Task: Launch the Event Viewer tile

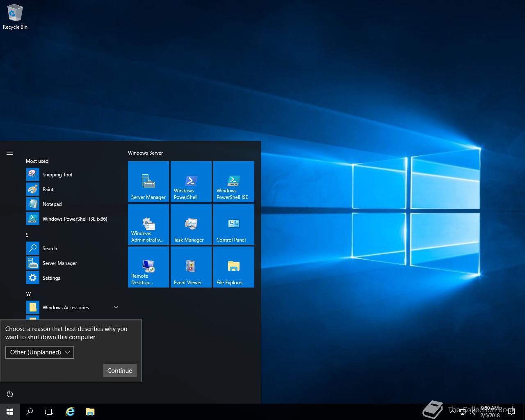Action: coord(191,267)
